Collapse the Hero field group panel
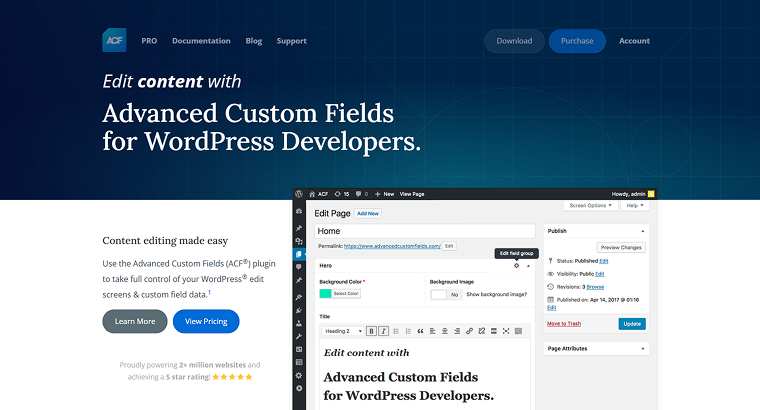Image resolution: width=760 pixels, height=410 pixels. (x=528, y=266)
